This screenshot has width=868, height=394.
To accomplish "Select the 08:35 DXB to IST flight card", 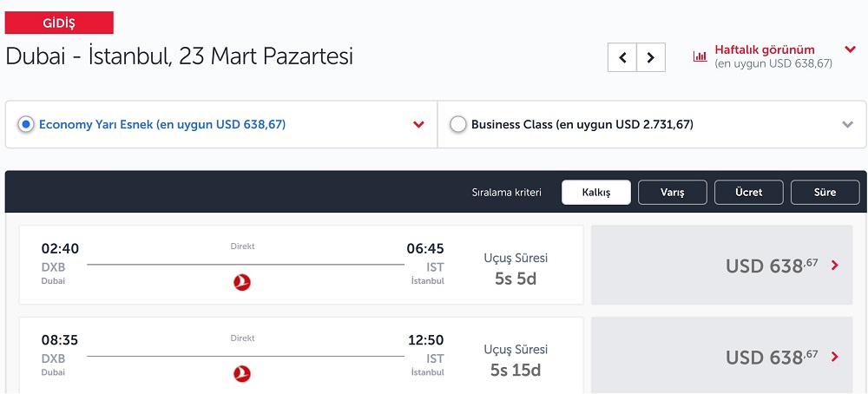I will (301, 356).
